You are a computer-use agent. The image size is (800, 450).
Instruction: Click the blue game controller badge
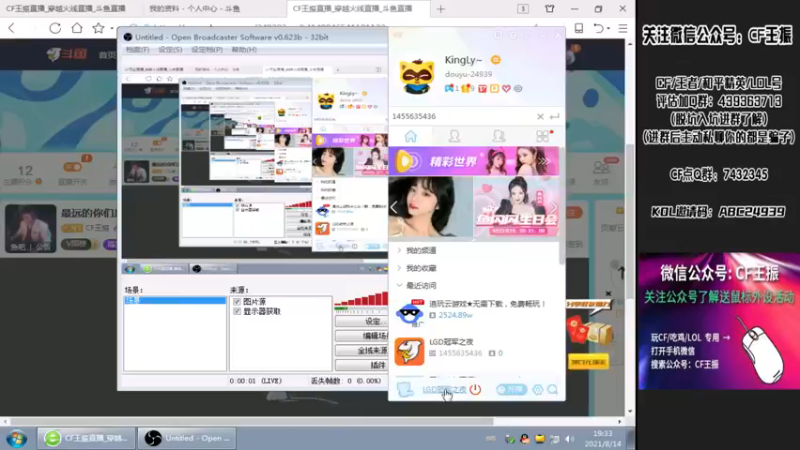(x=449, y=88)
